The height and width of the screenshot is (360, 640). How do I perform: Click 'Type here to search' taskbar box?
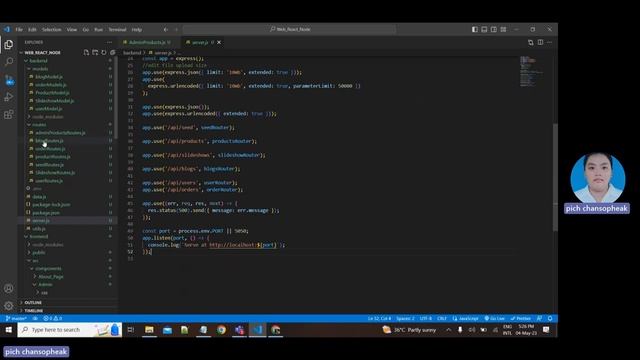(x=69, y=330)
